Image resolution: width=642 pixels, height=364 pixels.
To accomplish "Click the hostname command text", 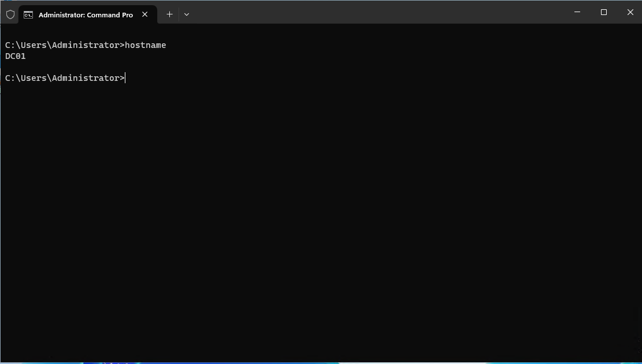I will click(x=146, y=45).
